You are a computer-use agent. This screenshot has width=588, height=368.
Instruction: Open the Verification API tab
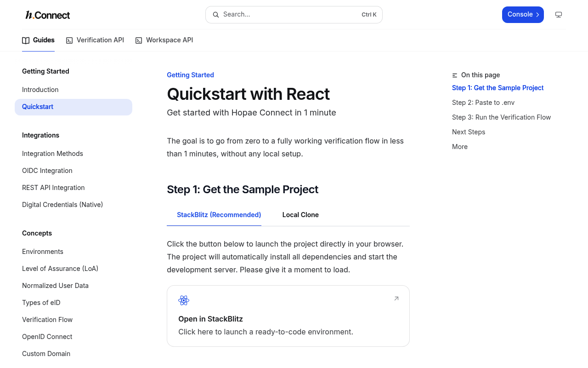95,40
